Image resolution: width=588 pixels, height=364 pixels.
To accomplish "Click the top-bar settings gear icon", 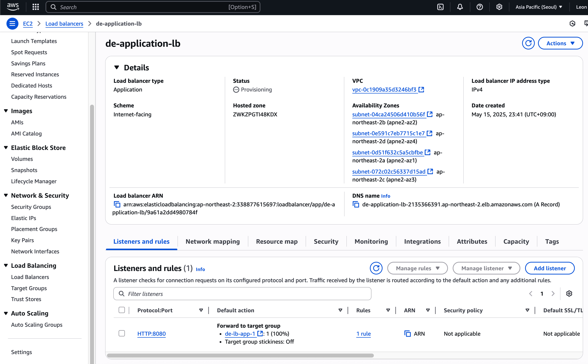I will coord(499,7).
